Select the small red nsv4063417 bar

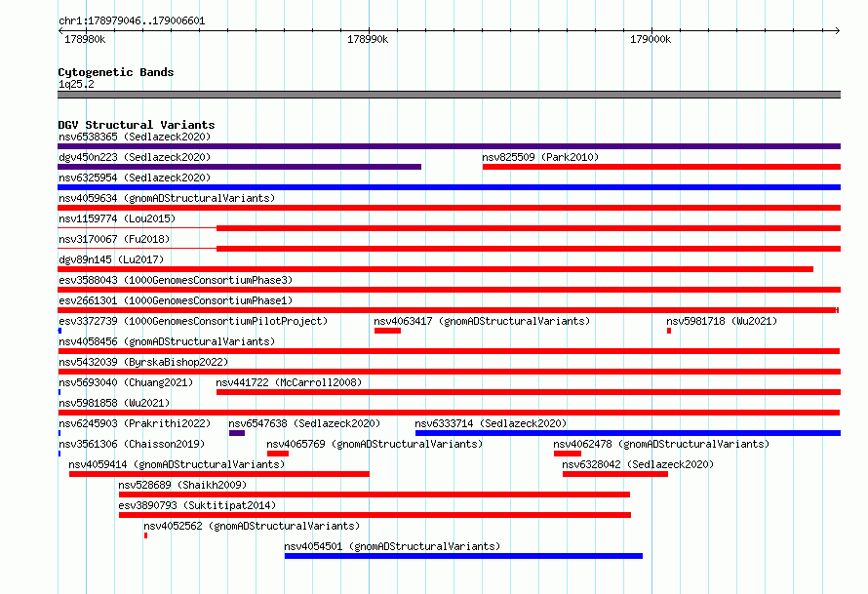coord(387,331)
